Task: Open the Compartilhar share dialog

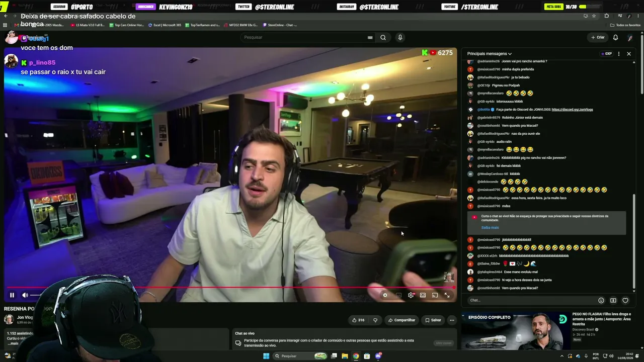Action: tap(401, 320)
